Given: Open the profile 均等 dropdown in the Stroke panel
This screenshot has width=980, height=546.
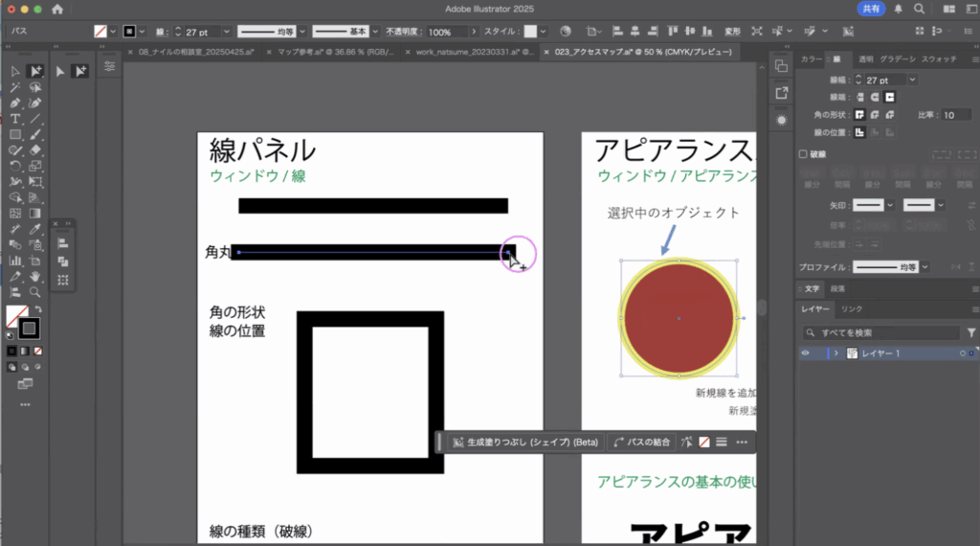Looking at the screenshot, I should 886,266.
